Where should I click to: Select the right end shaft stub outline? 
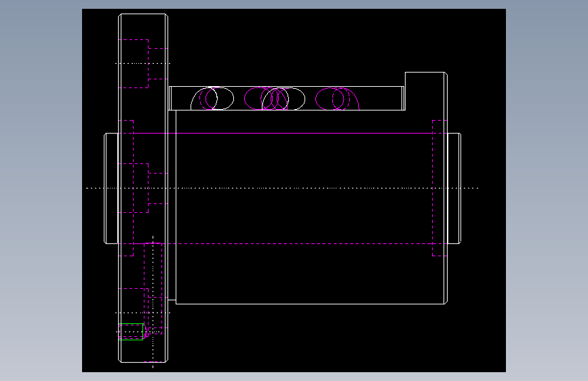click(454, 188)
